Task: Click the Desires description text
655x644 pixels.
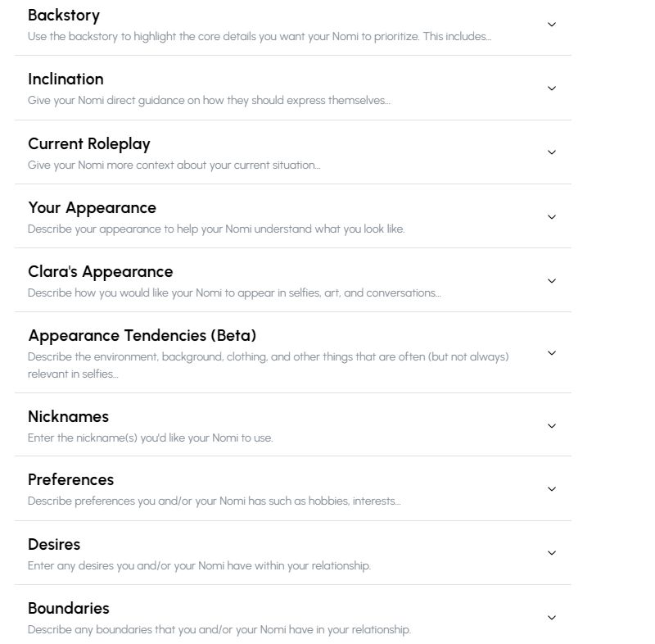Action: tap(199, 565)
